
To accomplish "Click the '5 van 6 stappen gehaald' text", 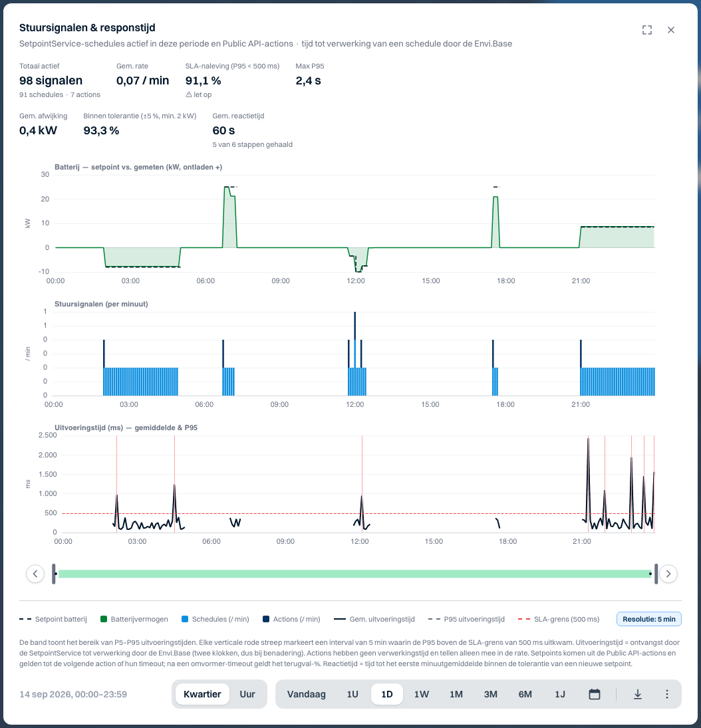I will (x=252, y=145).
